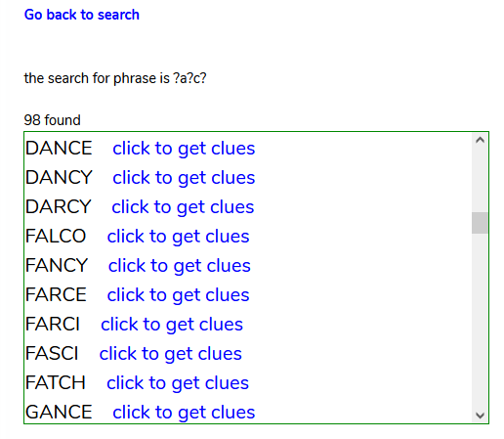The height and width of the screenshot is (439, 504).
Task: Get clues for the word FASCI
Action: 171,354
